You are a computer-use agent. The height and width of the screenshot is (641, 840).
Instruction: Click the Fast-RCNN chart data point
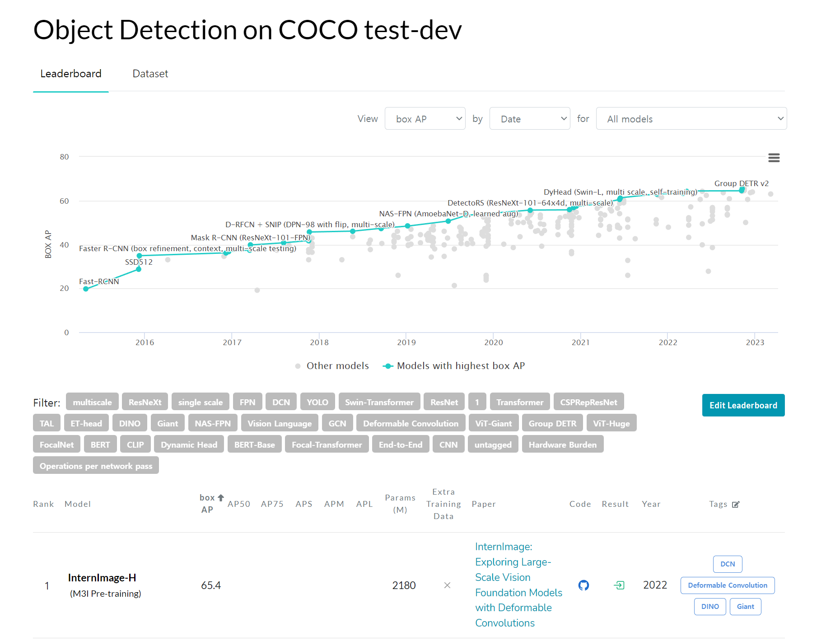[86, 289]
